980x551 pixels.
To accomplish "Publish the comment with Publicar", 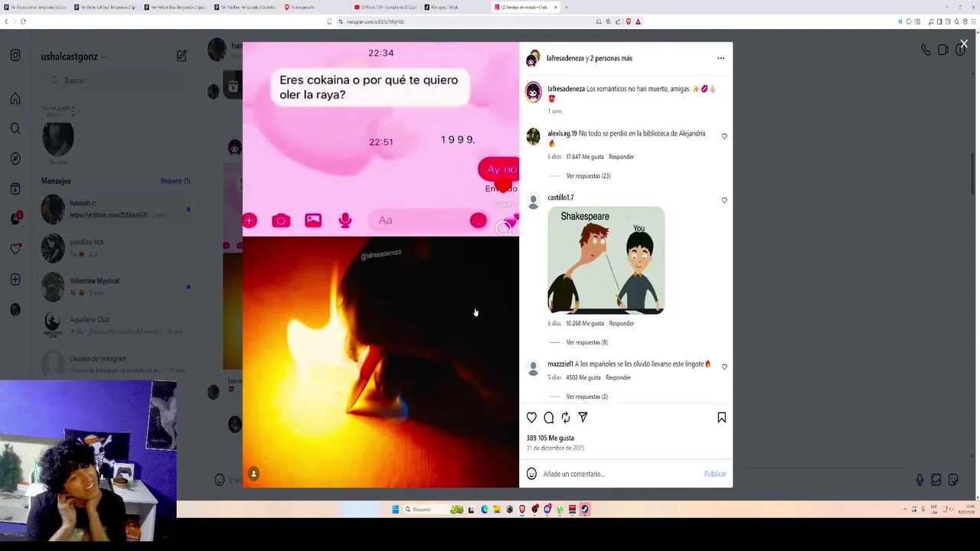I will click(715, 474).
